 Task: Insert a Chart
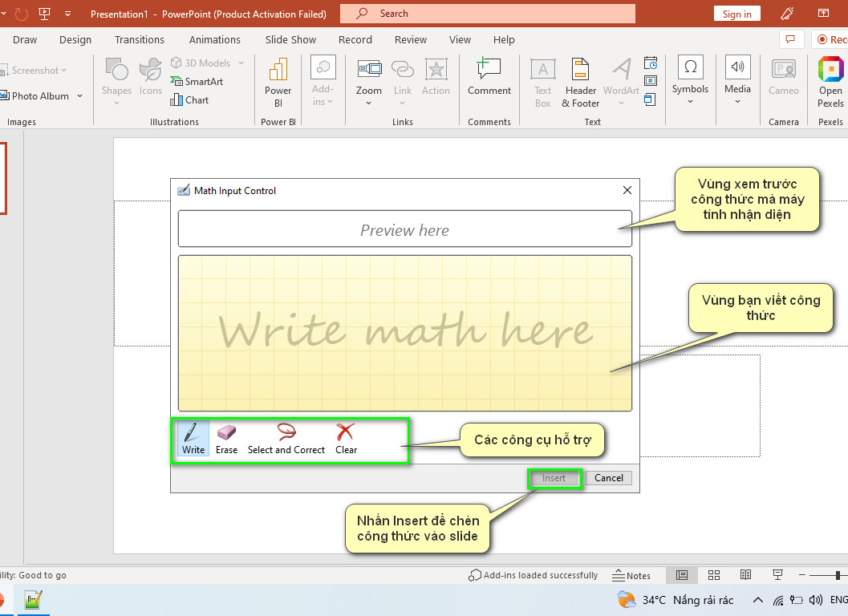click(x=190, y=99)
